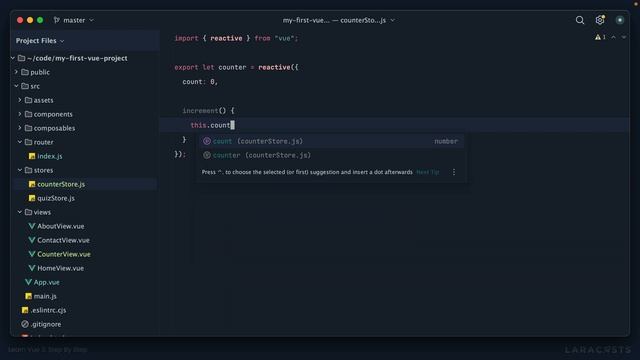The image size is (640, 360).
Task: Click the Next Tip link in completion popup
Action: pos(428,172)
